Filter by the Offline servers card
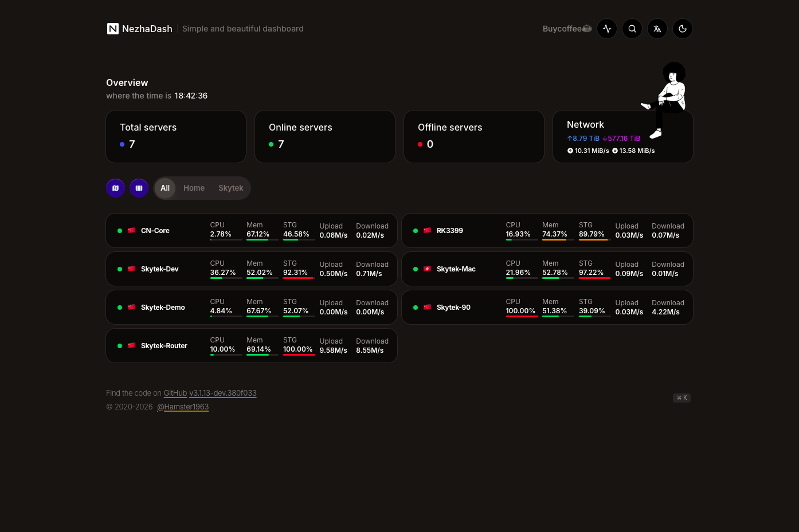This screenshot has height=532, width=799. (x=474, y=136)
